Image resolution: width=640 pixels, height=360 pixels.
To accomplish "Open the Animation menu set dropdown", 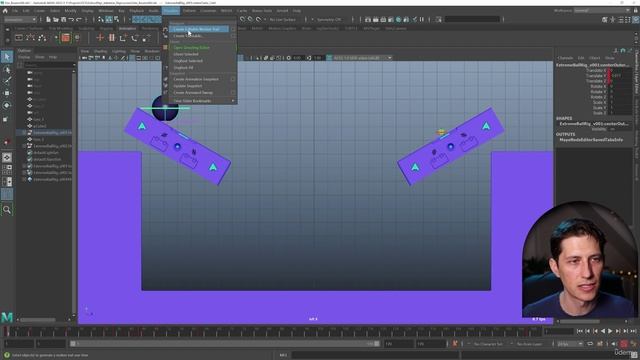I will coord(20,19).
